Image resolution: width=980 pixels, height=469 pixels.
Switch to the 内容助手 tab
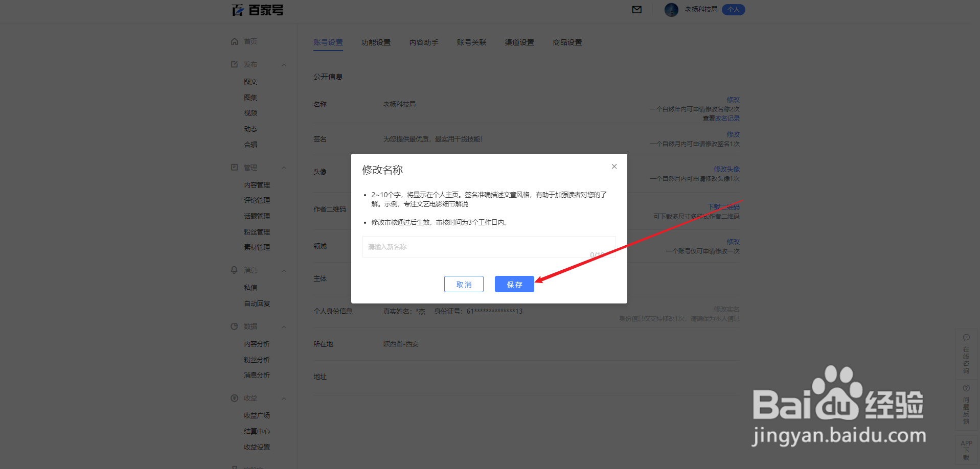point(424,42)
